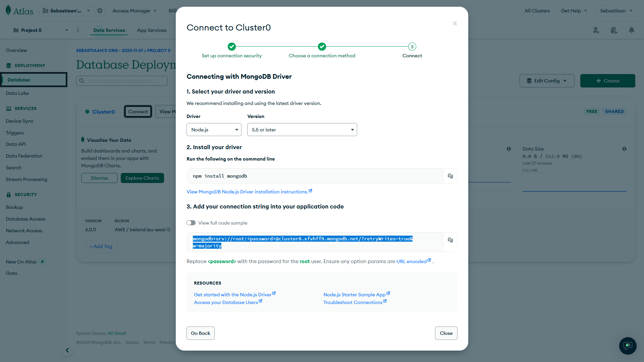This screenshot has height=362, width=644.
Task: Open the organization settings gear
Action: [x=100, y=10]
